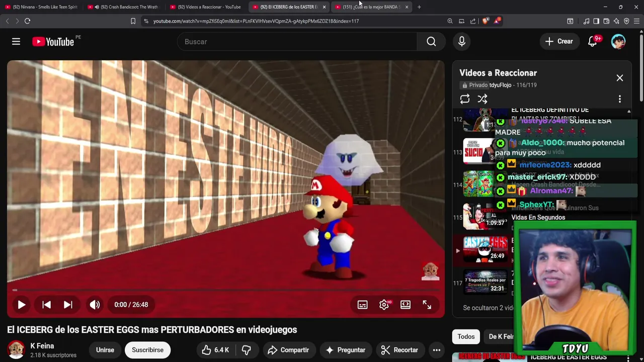Mute the video player volume

95,305
